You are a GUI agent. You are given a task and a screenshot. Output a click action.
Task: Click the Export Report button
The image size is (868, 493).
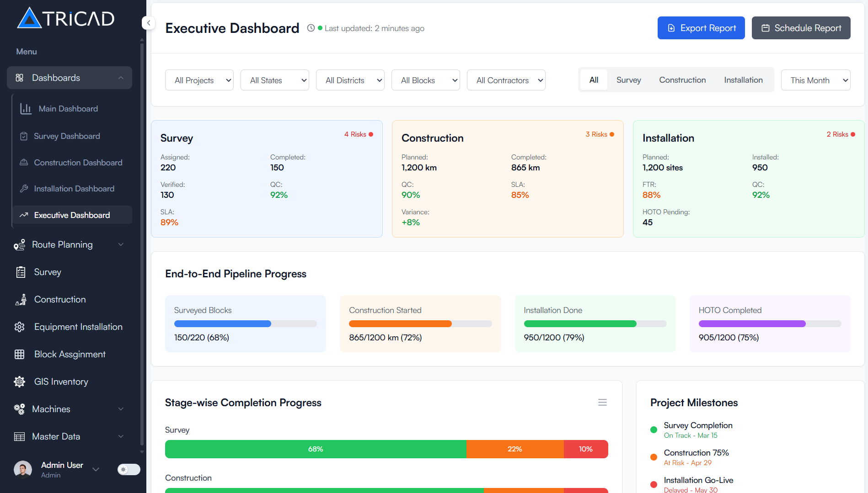pos(701,28)
